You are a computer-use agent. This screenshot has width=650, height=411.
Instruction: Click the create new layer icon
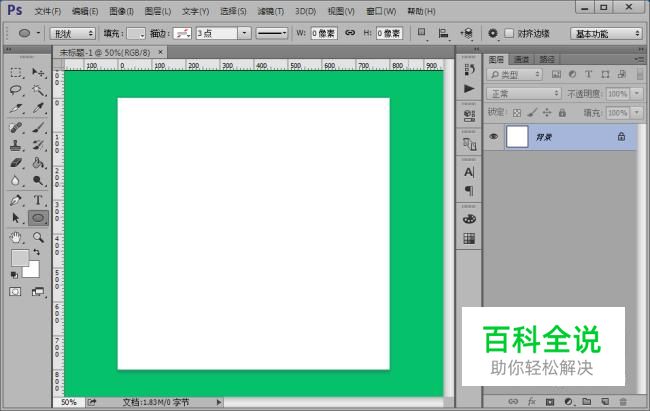pos(605,401)
